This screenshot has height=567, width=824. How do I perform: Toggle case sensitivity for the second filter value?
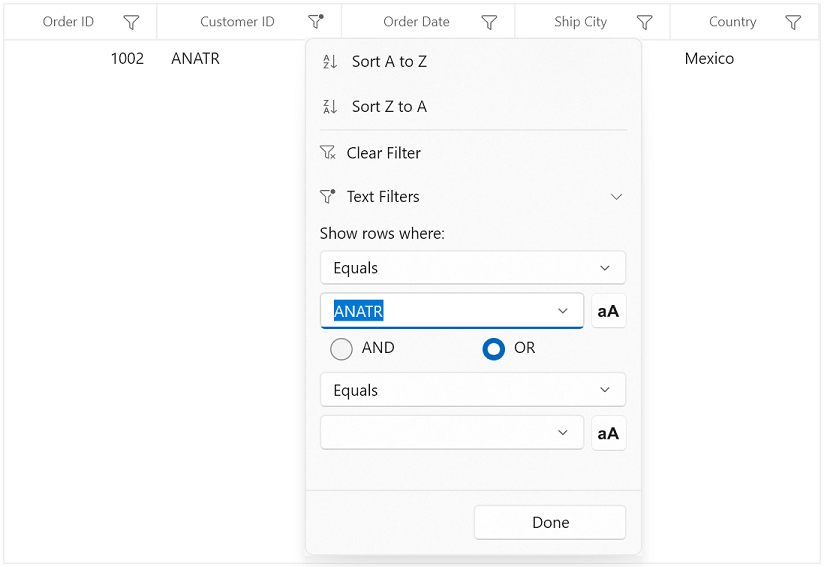(609, 434)
